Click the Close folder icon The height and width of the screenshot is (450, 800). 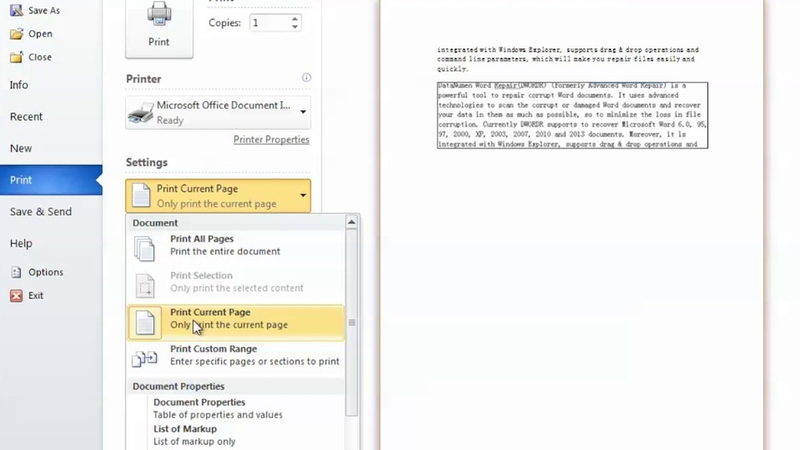pyautogui.click(x=16, y=57)
